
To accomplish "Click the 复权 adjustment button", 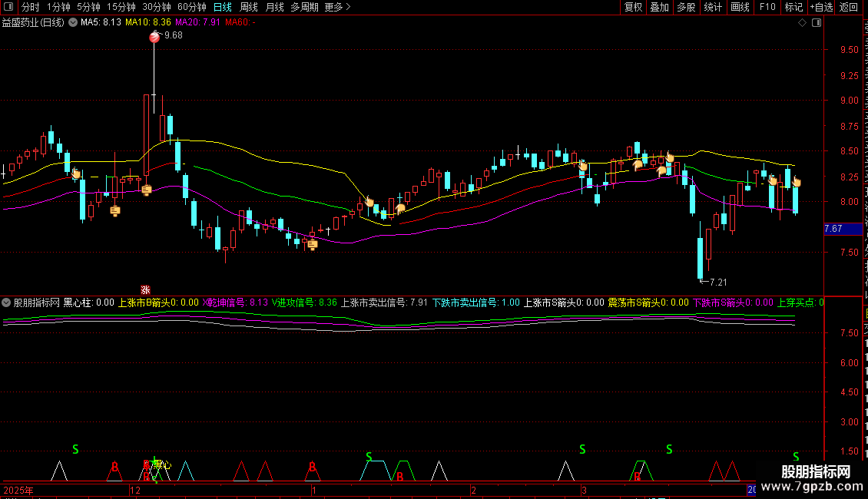I will [633, 7].
